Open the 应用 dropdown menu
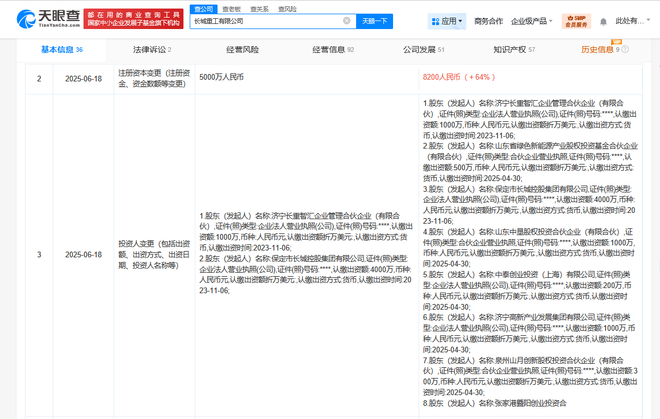Image resolution: width=660 pixels, height=419 pixels. pos(448,21)
